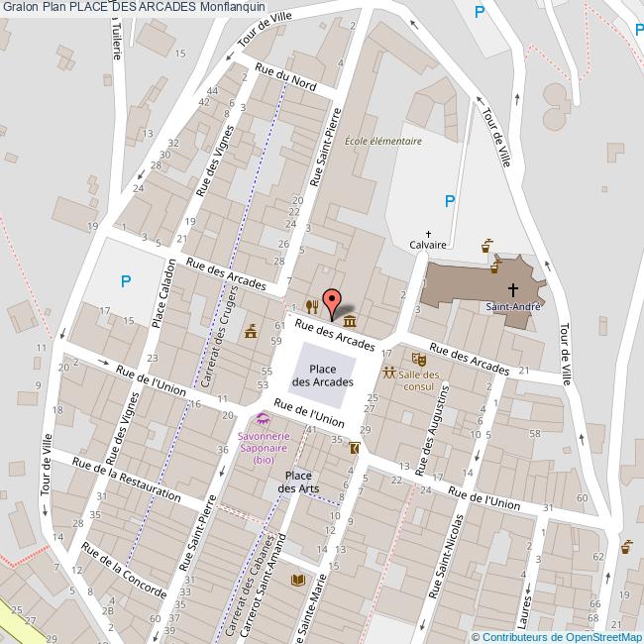Select the fountain icon at the right map edge
This screenshot has height=644, width=644.
point(625,546)
